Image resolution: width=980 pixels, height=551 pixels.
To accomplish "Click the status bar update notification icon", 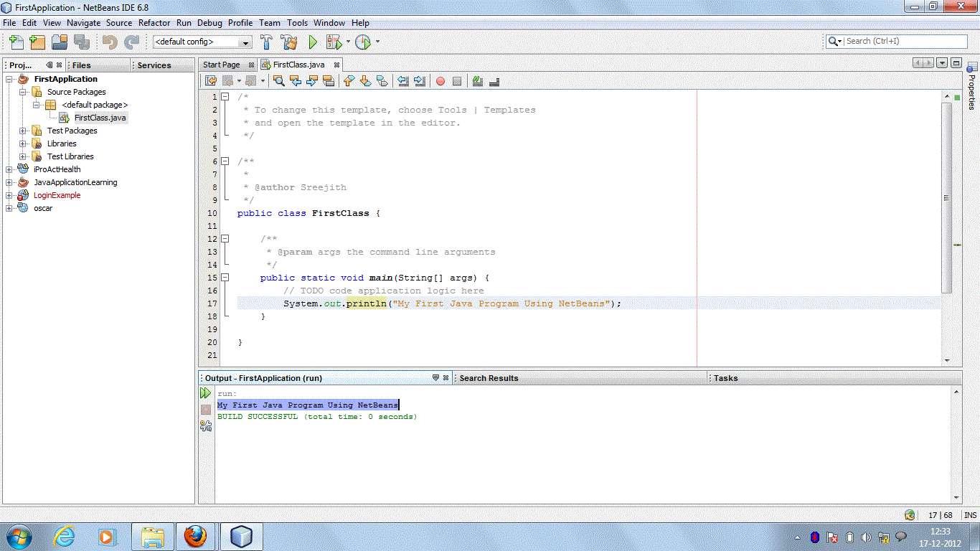I will [910, 514].
